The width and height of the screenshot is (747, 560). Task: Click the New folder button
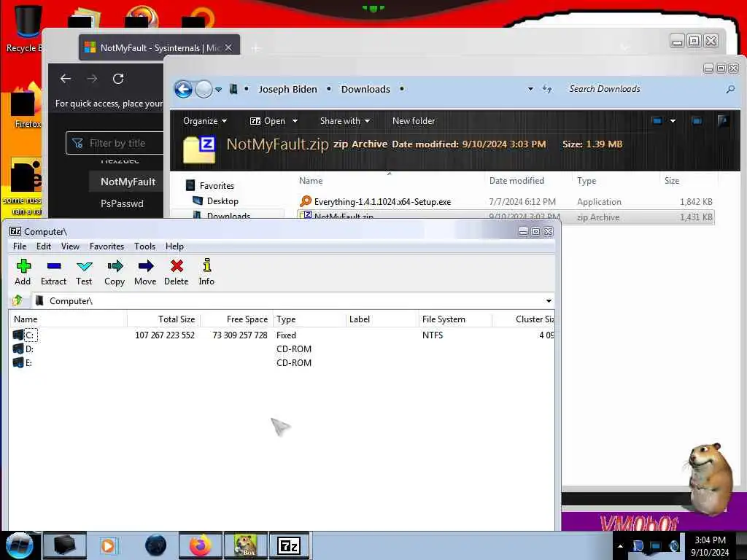414,121
